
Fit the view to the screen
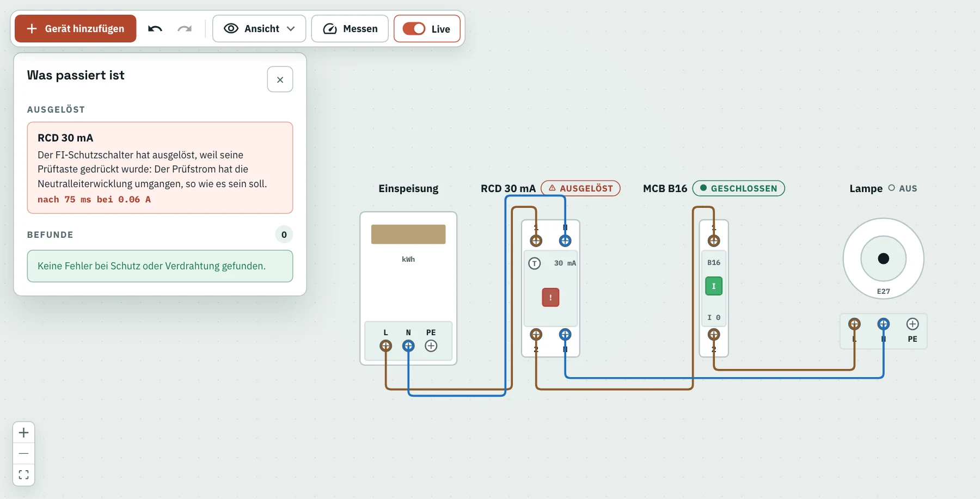23,475
